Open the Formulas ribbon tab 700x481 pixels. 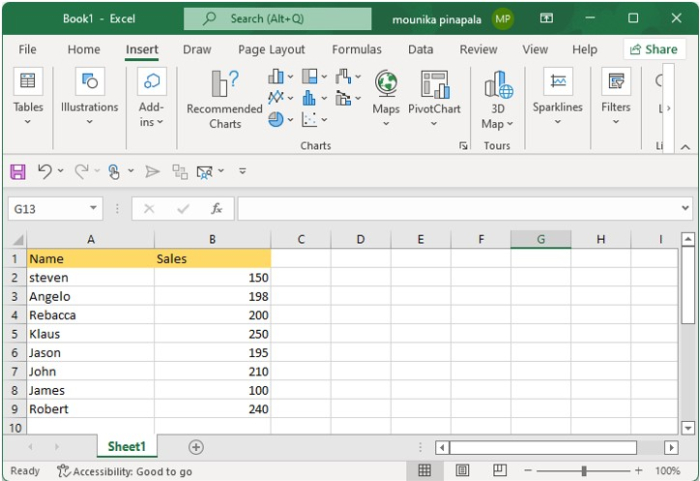click(x=356, y=49)
